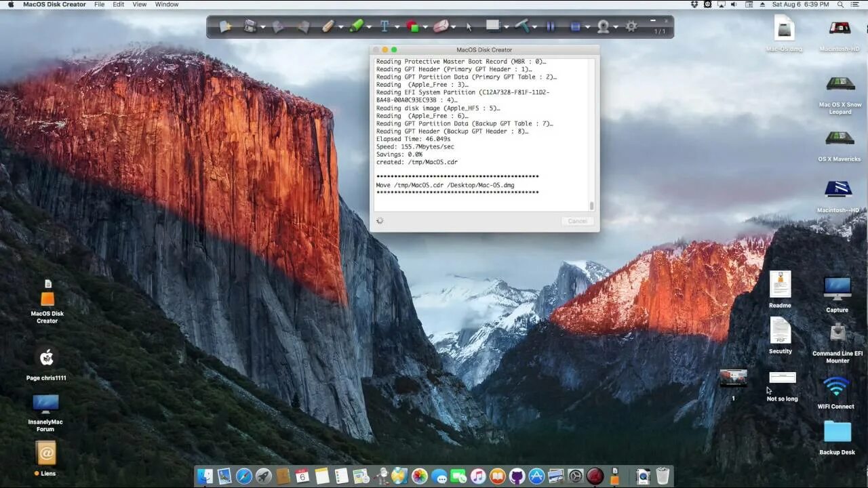This screenshot has width=868, height=488.
Task: Open dropdown arrow next to squeegee tool
Action: [534, 28]
